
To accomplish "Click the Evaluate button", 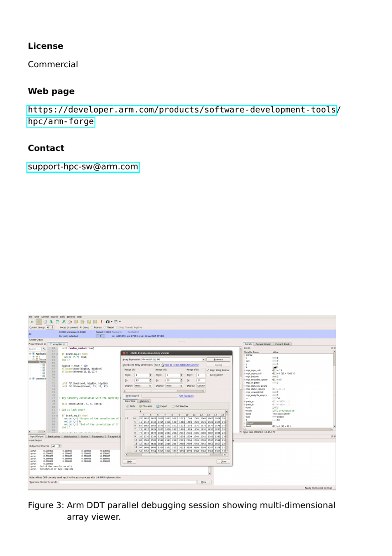I will tap(219, 360).
